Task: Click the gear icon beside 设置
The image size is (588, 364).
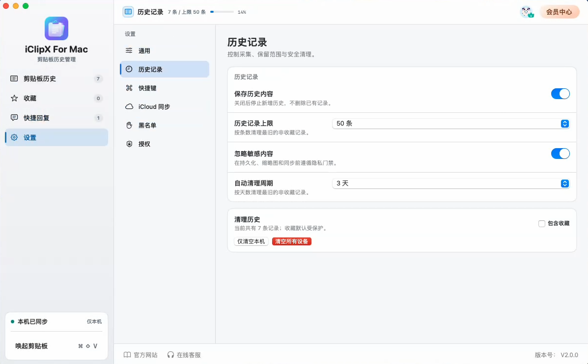Action: point(14,137)
